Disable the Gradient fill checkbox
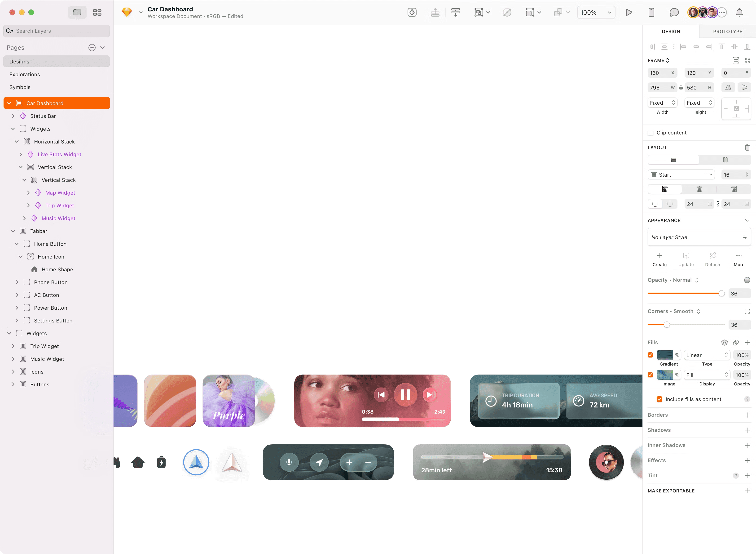756x554 pixels. click(x=650, y=355)
